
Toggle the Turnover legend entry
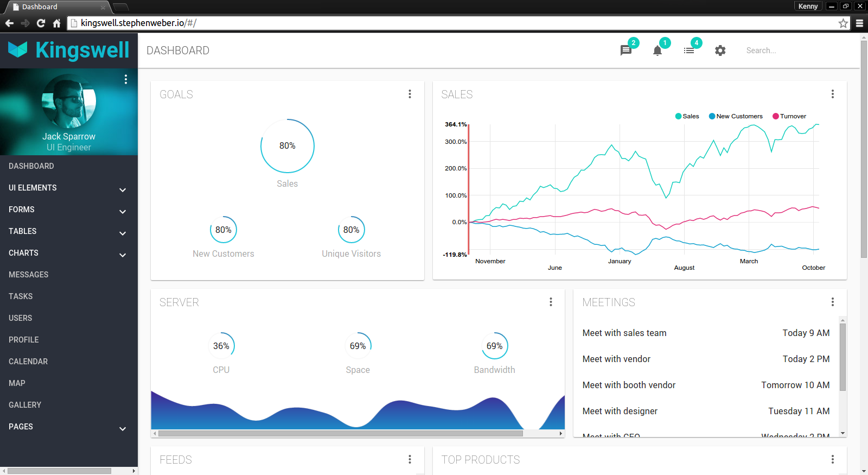tap(789, 116)
